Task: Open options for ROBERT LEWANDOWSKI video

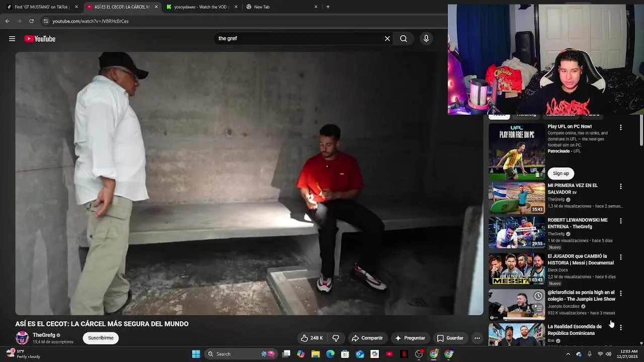Action: point(620,221)
